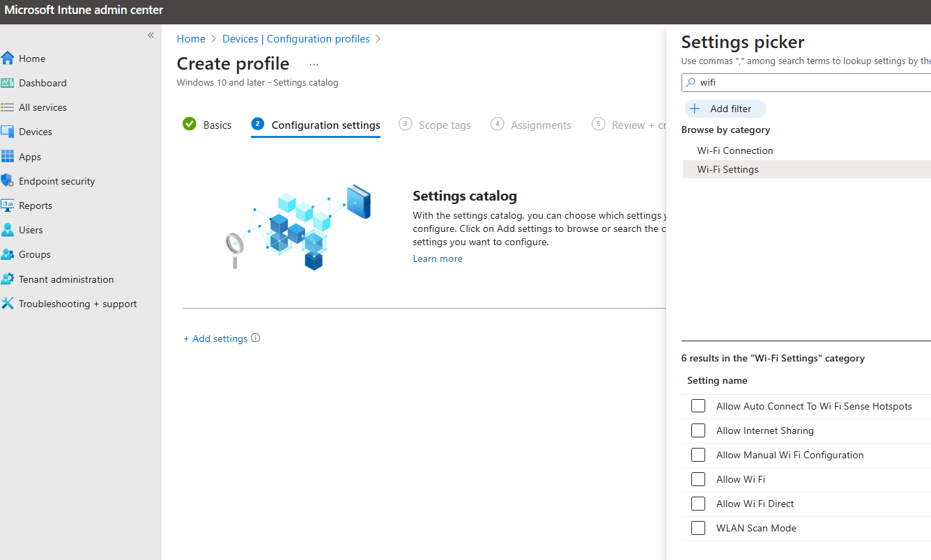Check the WLAN Scan Mode box
This screenshot has height=560, width=931.
[698, 528]
